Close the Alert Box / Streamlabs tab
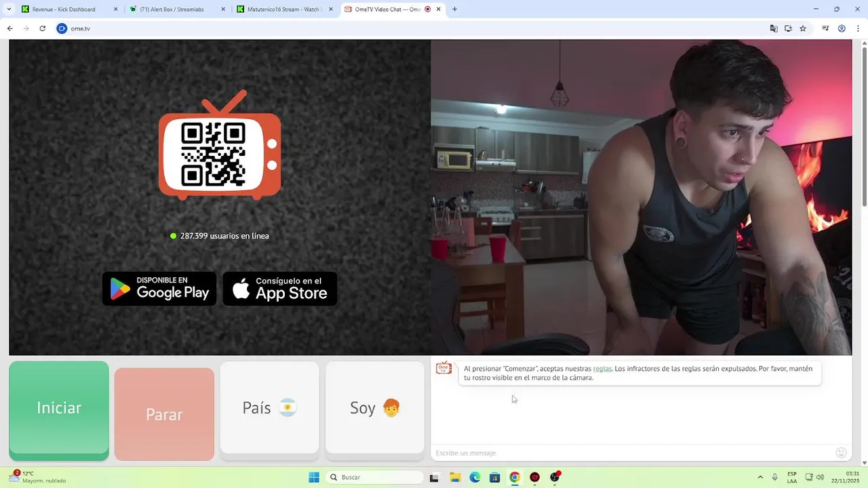868x488 pixels. click(223, 9)
